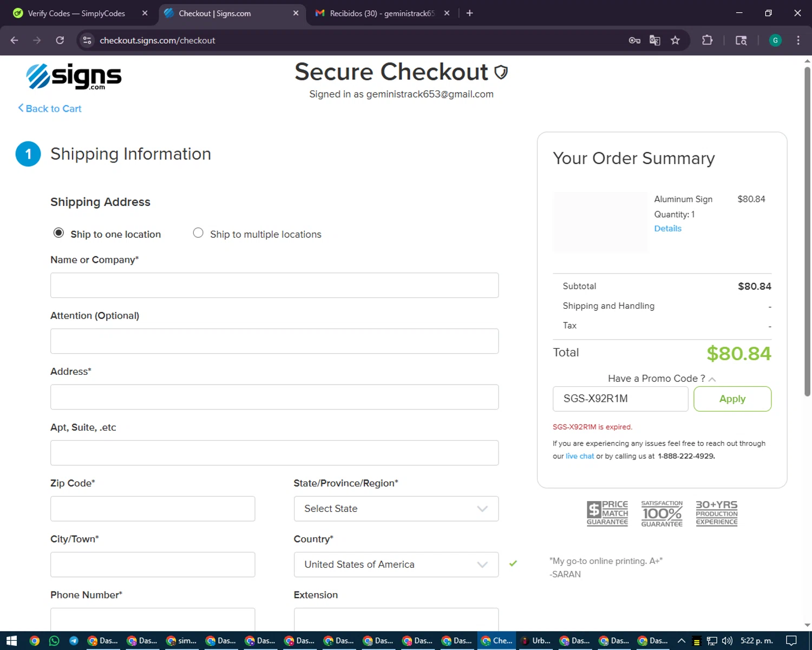The height and width of the screenshot is (650, 812).
Task: Click the Extension field
Action: point(396,620)
